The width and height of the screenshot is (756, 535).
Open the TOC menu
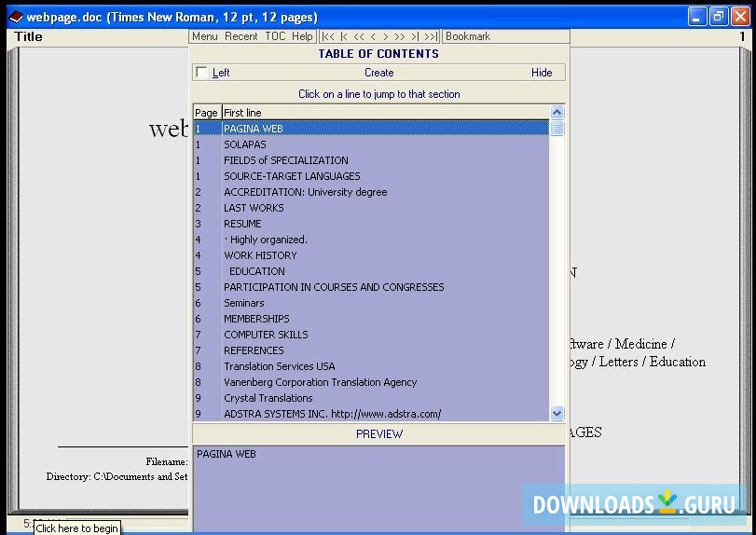275,36
